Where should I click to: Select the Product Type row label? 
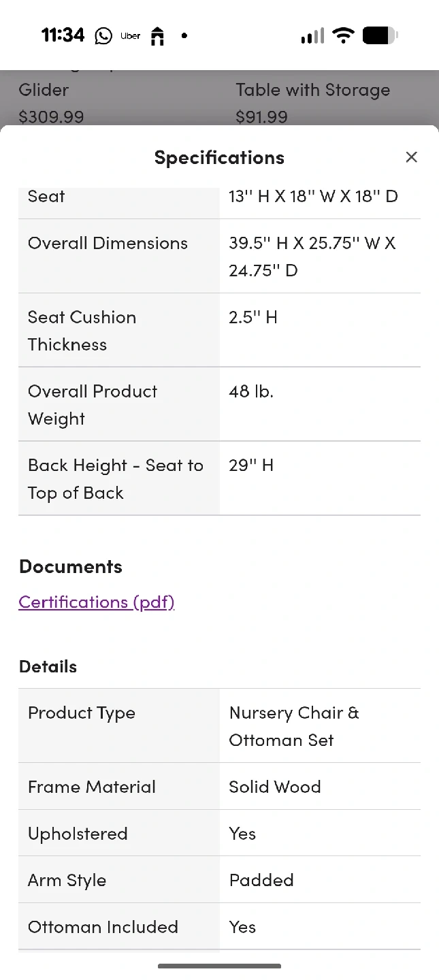82,713
